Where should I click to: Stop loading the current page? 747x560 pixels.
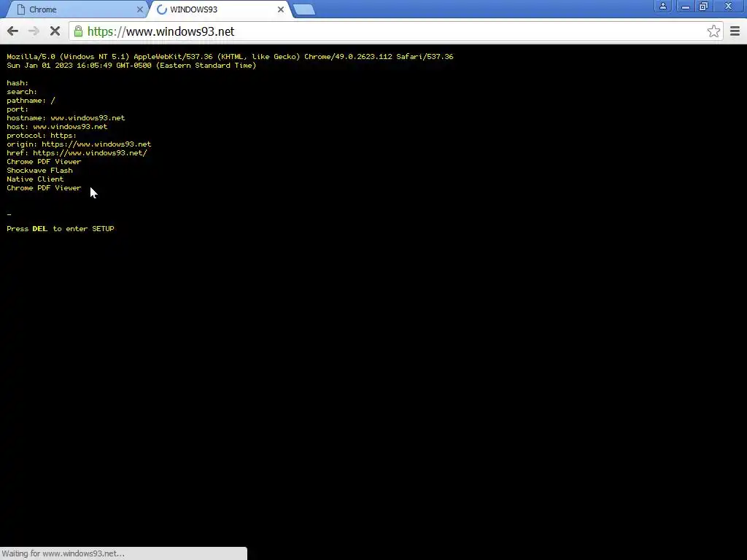pyautogui.click(x=55, y=31)
